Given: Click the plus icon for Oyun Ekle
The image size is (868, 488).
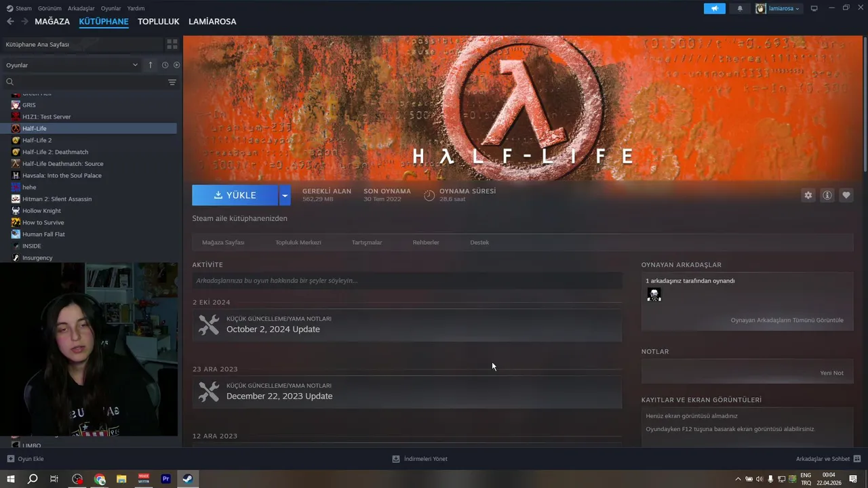Looking at the screenshot, I should 10,459.
